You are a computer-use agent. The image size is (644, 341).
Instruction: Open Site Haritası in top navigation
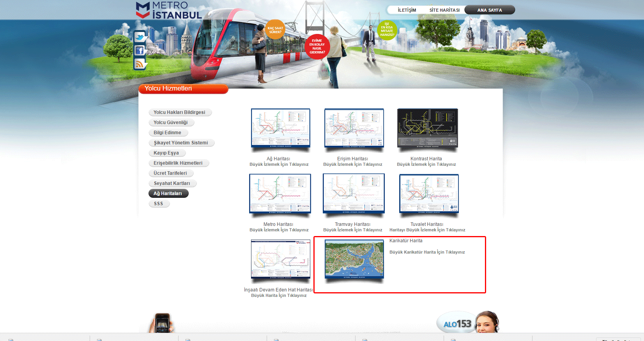click(x=444, y=10)
